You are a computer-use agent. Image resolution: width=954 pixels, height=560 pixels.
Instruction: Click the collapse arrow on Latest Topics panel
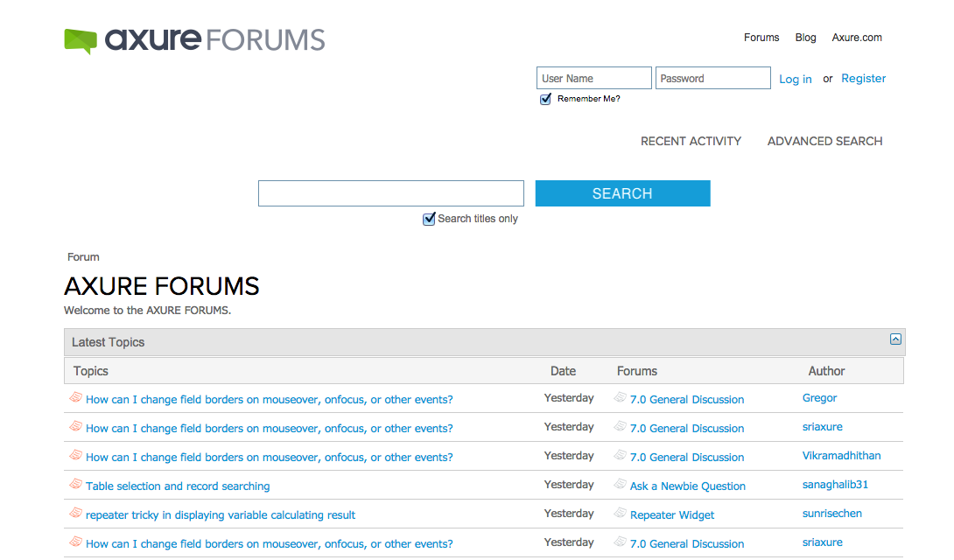coord(895,339)
